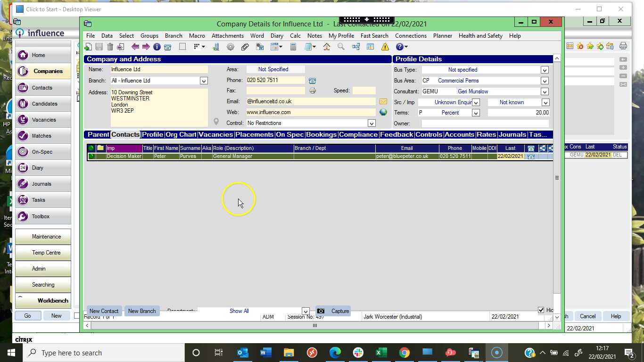Click the globe icon next to the Web field
The width and height of the screenshot is (644, 362).
click(x=383, y=112)
